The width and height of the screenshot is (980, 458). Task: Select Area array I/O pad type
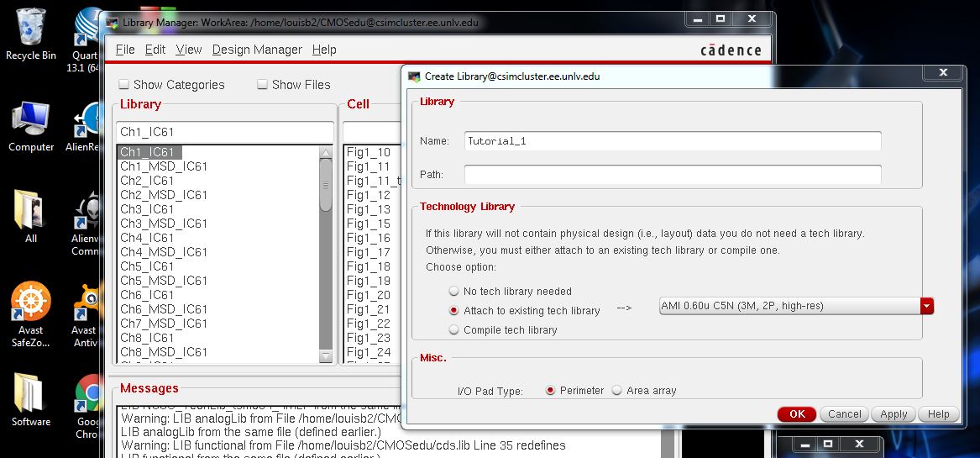coord(617,391)
